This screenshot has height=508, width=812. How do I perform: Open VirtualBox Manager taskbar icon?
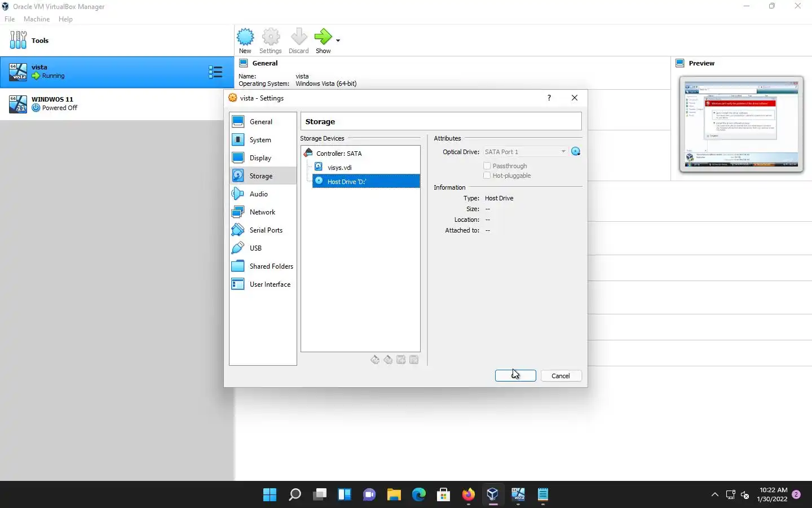pyautogui.click(x=493, y=494)
